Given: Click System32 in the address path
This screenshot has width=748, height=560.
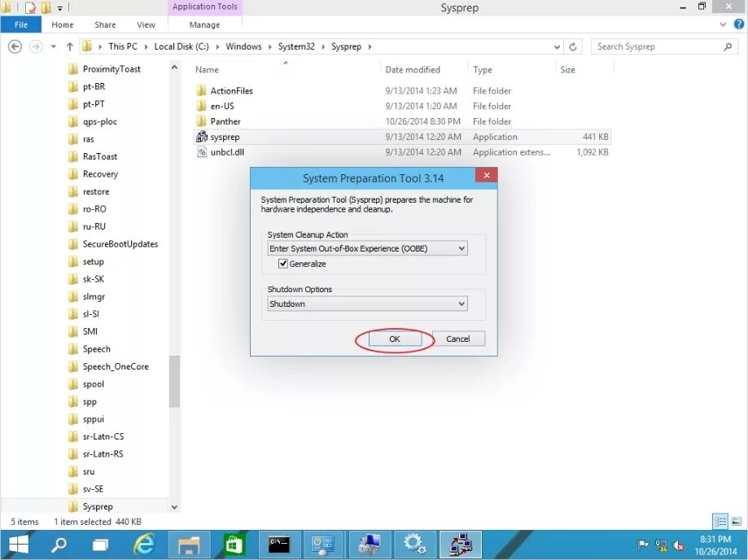Looking at the screenshot, I should coord(296,46).
